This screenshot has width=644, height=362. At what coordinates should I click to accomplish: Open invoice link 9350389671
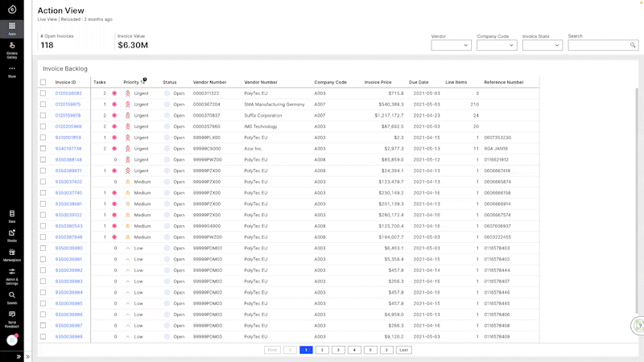[68, 171]
